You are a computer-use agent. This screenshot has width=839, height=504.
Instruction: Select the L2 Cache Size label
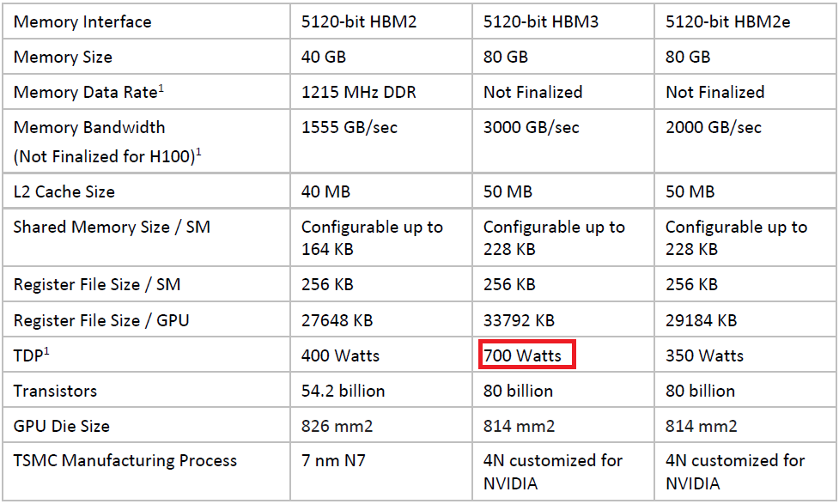64,191
